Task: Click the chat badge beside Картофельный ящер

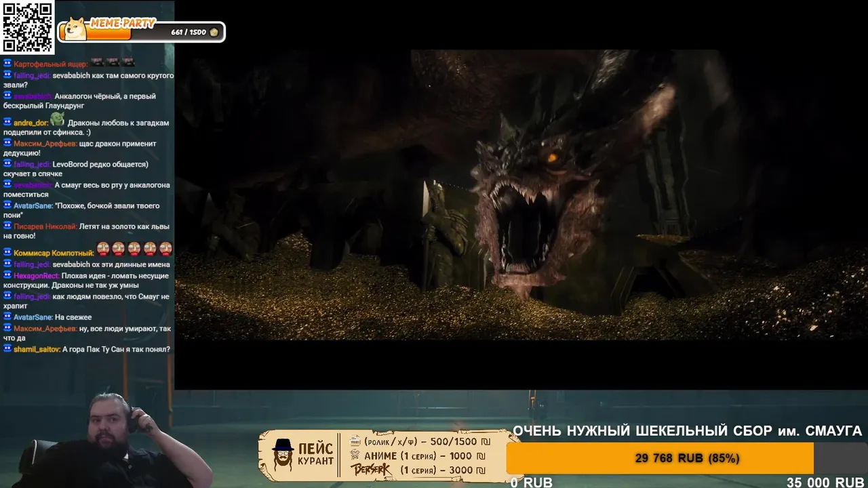Action: pos(7,64)
